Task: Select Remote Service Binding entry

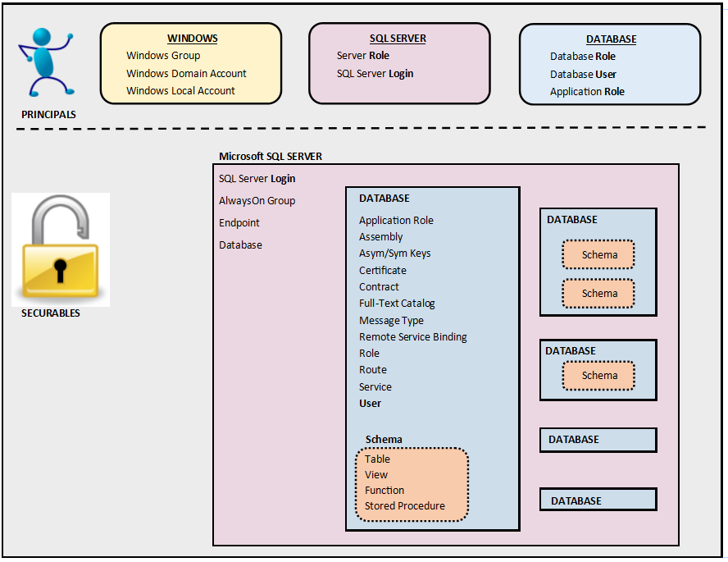Action: pos(412,337)
